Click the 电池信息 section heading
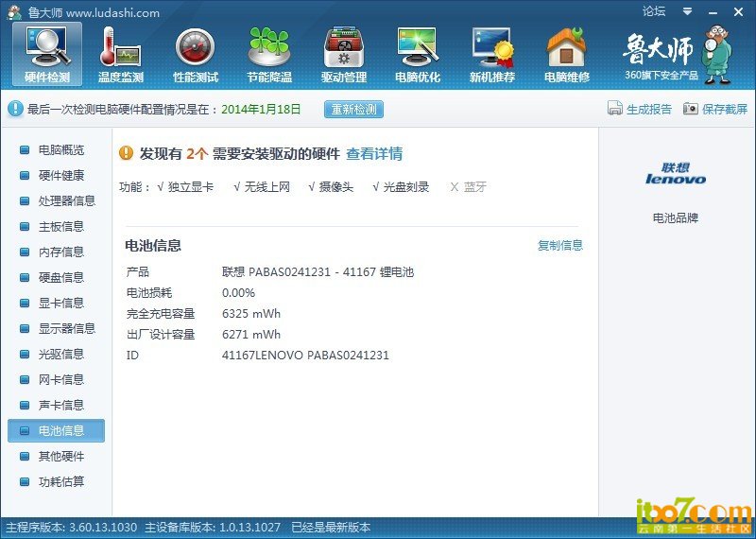756x539 pixels. click(153, 246)
